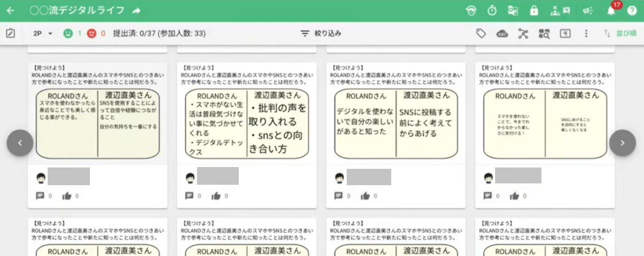Go to previous page with left arrow button

20,143
